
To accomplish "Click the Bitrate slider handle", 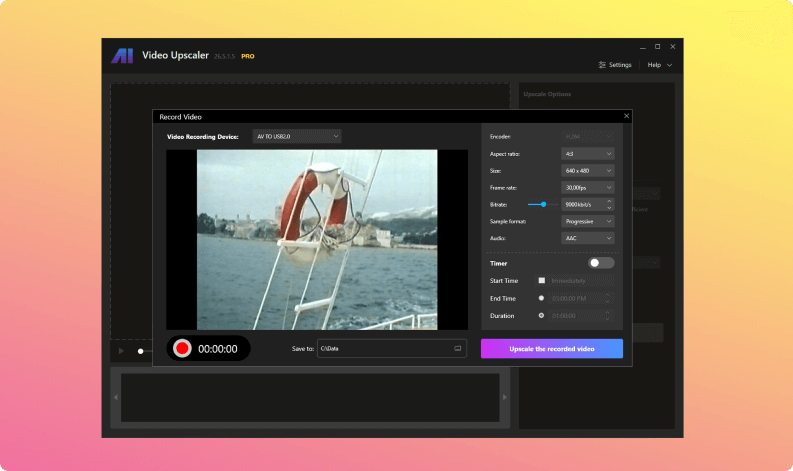I will (543, 204).
